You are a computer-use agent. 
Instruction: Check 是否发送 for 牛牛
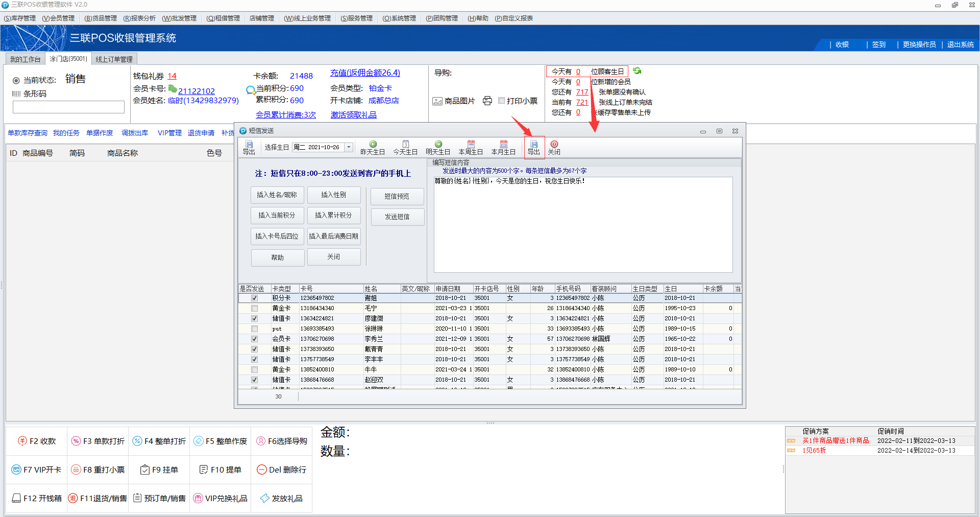pos(254,369)
